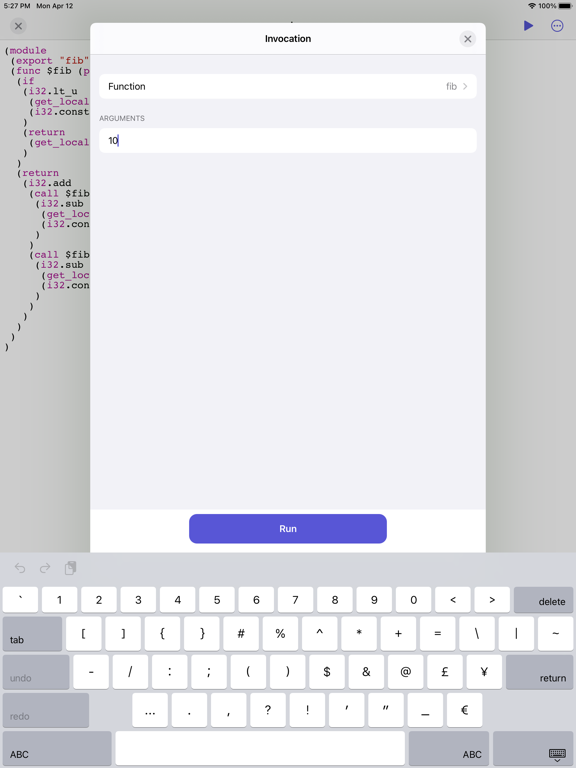
Task: Tap the redo key on keyboard
Action: click(46, 710)
